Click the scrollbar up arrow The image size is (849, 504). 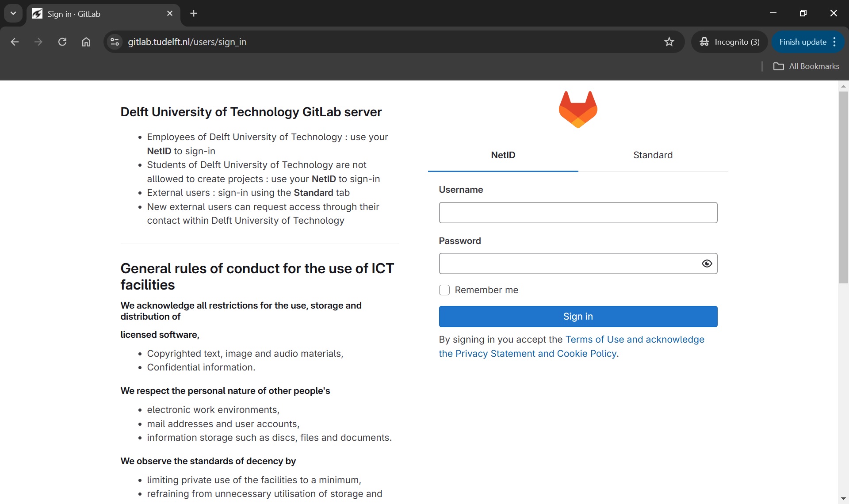843,86
